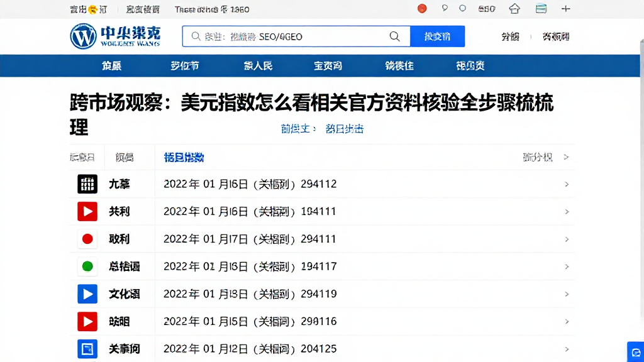Click the article title about 美元指数
Image resolution: width=644 pixels, height=362 pixels.
[x=312, y=114]
